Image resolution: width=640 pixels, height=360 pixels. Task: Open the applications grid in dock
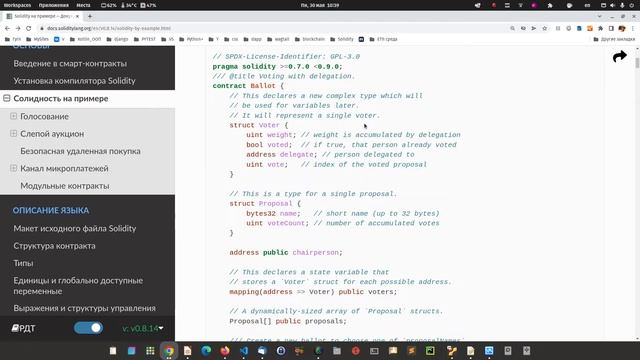(150, 351)
